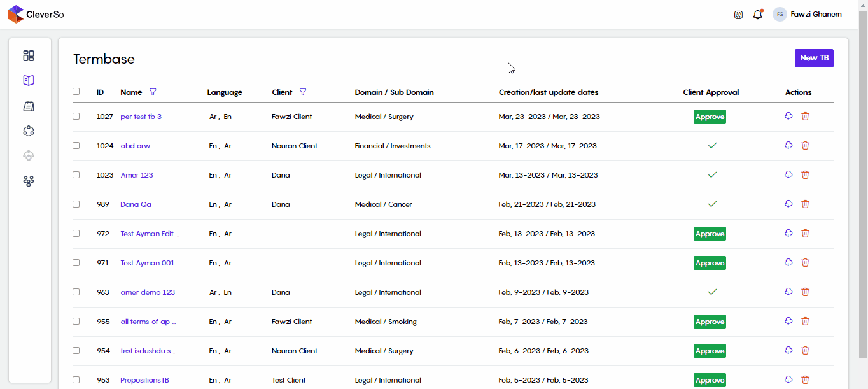The image size is (868, 389).
Task: Delete the termbase 'abd orw'
Action: pyautogui.click(x=805, y=145)
